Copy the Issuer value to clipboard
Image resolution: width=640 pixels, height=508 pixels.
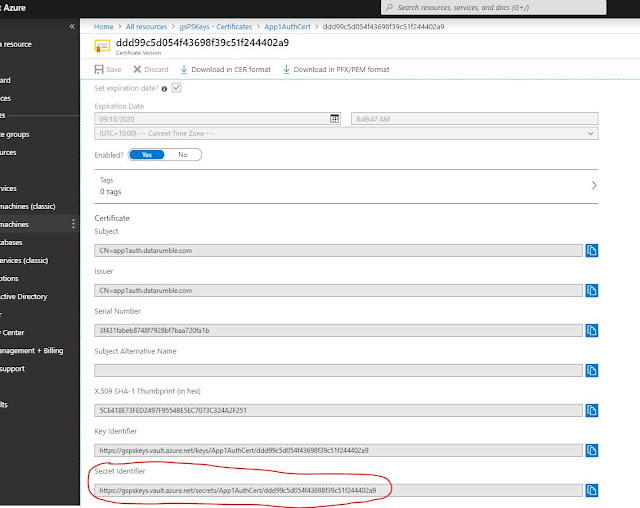click(x=591, y=291)
